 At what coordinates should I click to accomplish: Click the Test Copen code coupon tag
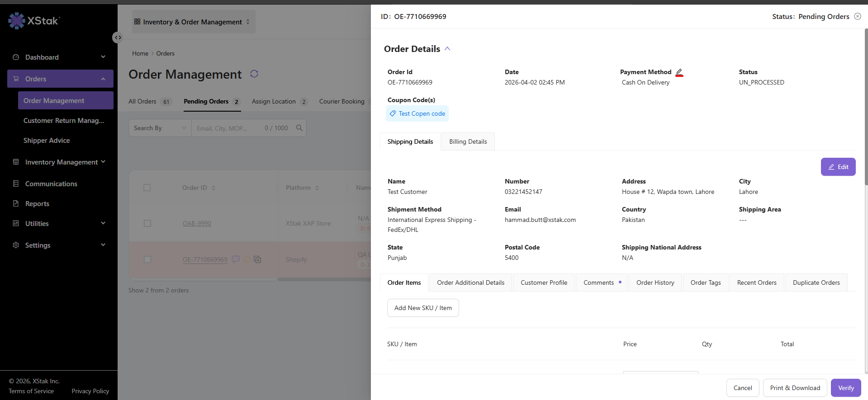(x=417, y=113)
